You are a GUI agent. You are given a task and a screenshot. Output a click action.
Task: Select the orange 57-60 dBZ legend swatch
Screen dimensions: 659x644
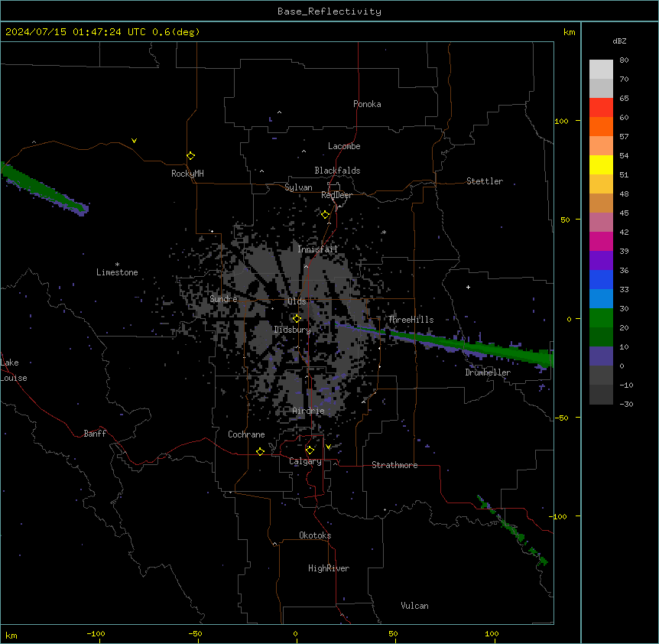[601, 126]
